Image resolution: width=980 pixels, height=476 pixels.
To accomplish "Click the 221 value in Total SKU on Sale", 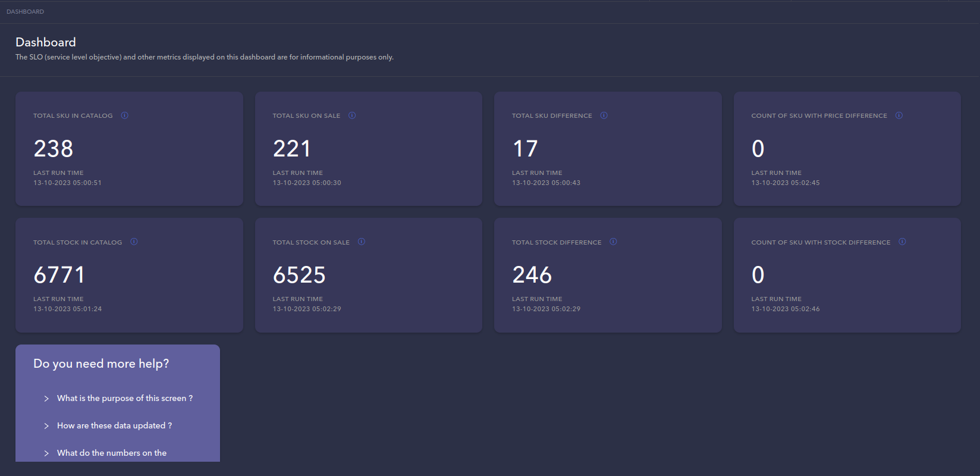I will pyautogui.click(x=292, y=149).
